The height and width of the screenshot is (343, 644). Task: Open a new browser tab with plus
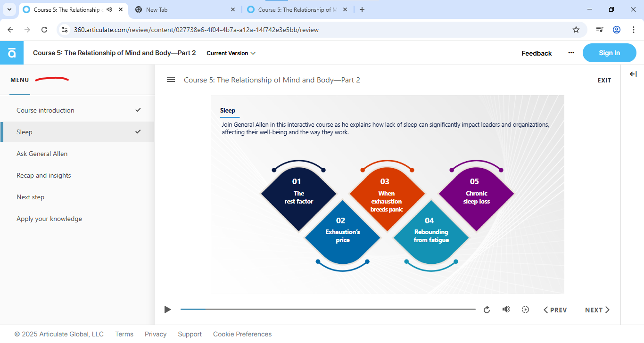[x=362, y=9]
